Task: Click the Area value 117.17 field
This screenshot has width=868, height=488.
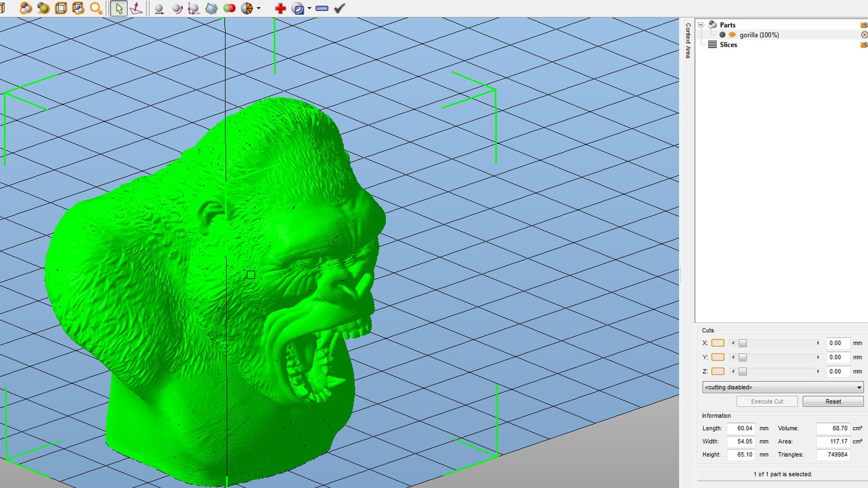Action: pyautogui.click(x=833, y=441)
